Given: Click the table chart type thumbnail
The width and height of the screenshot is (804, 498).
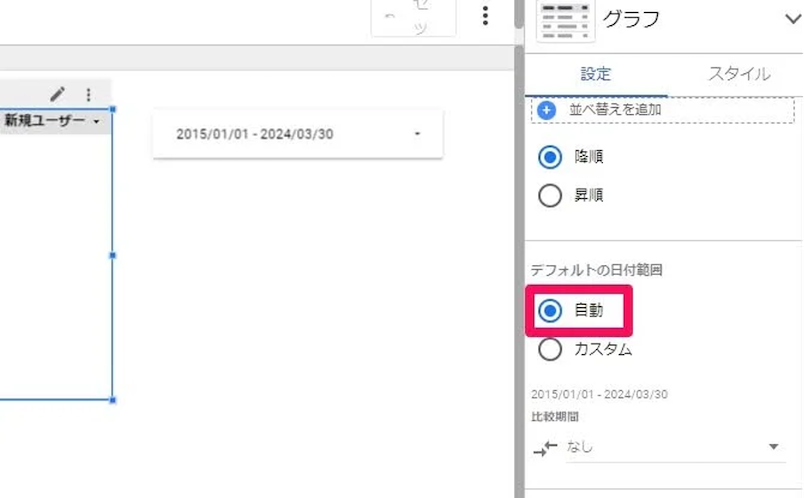Looking at the screenshot, I should point(566,21).
